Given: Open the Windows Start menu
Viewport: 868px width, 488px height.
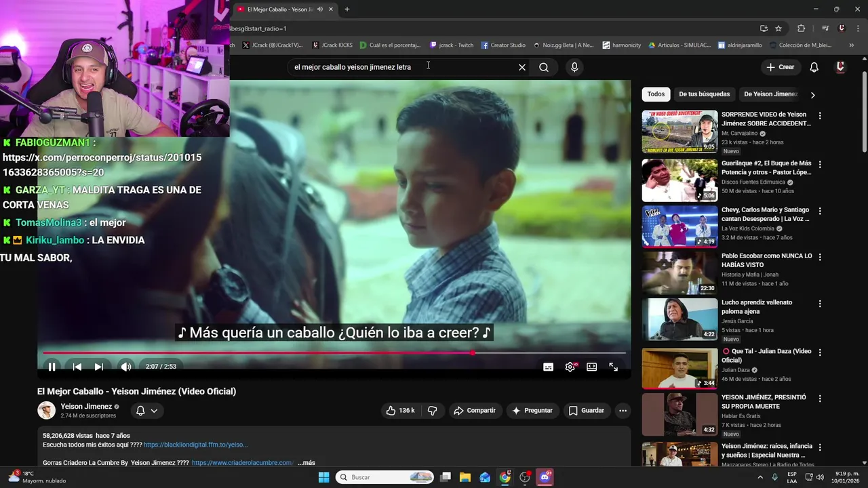Looking at the screenshot, I should pyautogui.click(x=323, y=477).
